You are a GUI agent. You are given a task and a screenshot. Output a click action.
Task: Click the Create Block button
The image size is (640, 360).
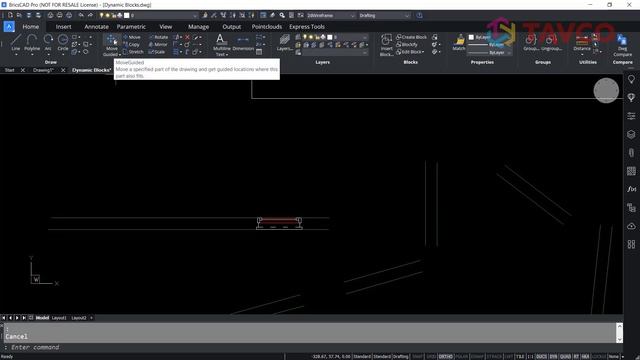pyautogui.click(x=411, y=37)
